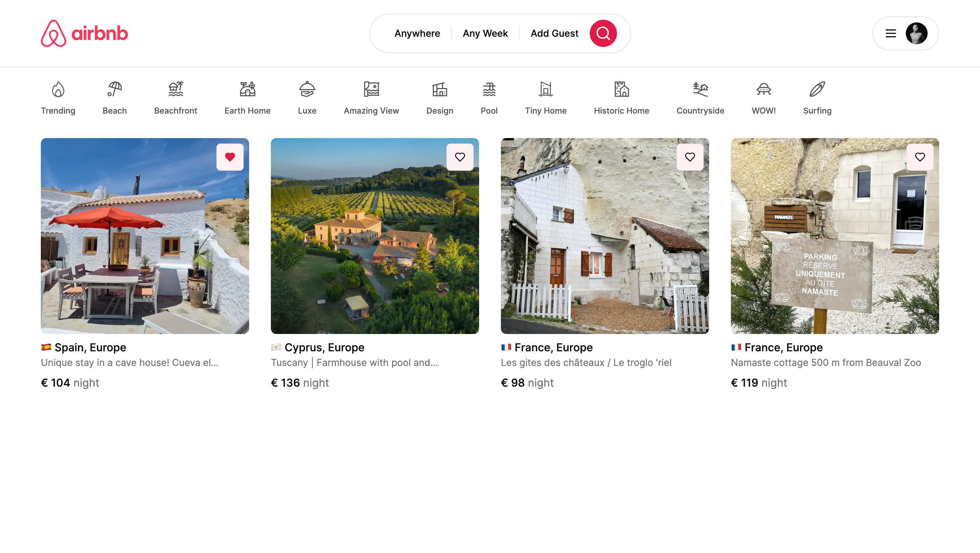Open the hamburger menu icon
980x553 pixels.
[x=890, y=33]
